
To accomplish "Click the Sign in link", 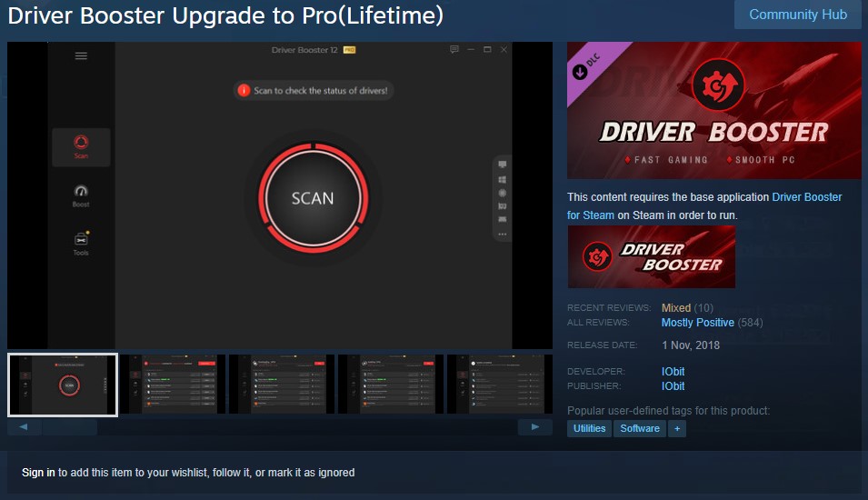I will [x=38, y=473].
